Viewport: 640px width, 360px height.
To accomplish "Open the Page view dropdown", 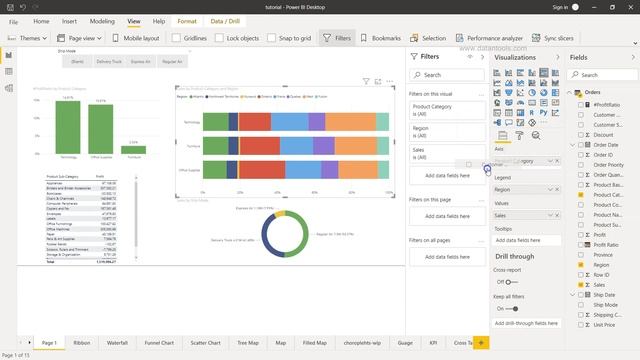I will pos(79,38).
